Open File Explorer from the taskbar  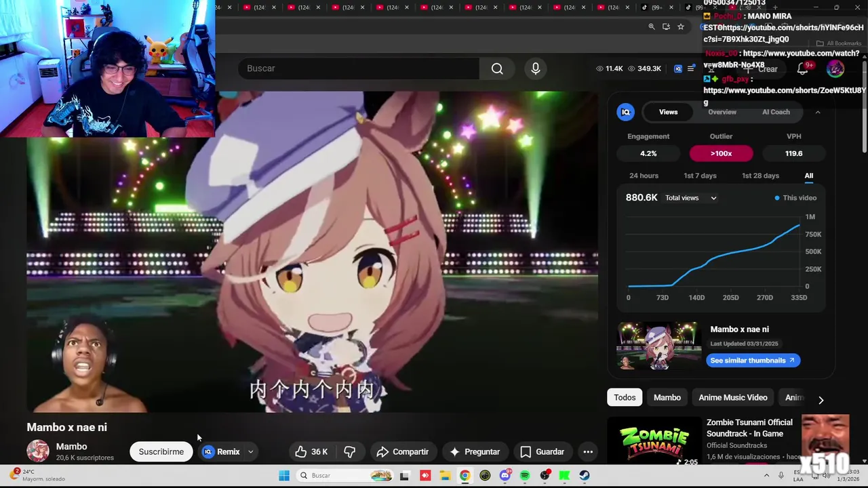pos(445,476)
